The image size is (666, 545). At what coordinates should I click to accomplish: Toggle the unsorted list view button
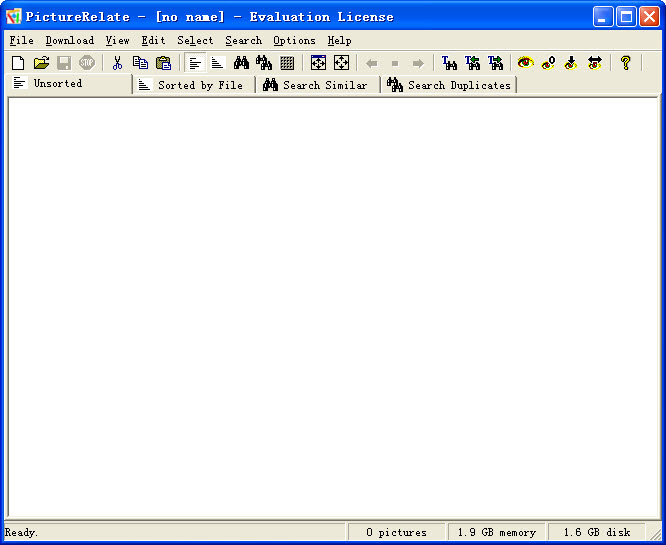pyautogui.click(x=195, y=63)
